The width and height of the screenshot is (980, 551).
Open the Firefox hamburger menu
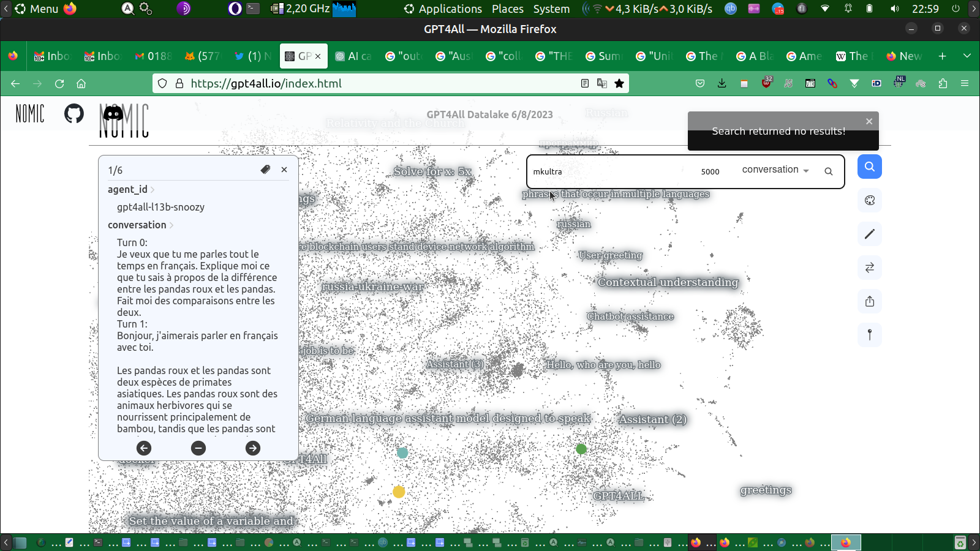click(x=965, y=83)
